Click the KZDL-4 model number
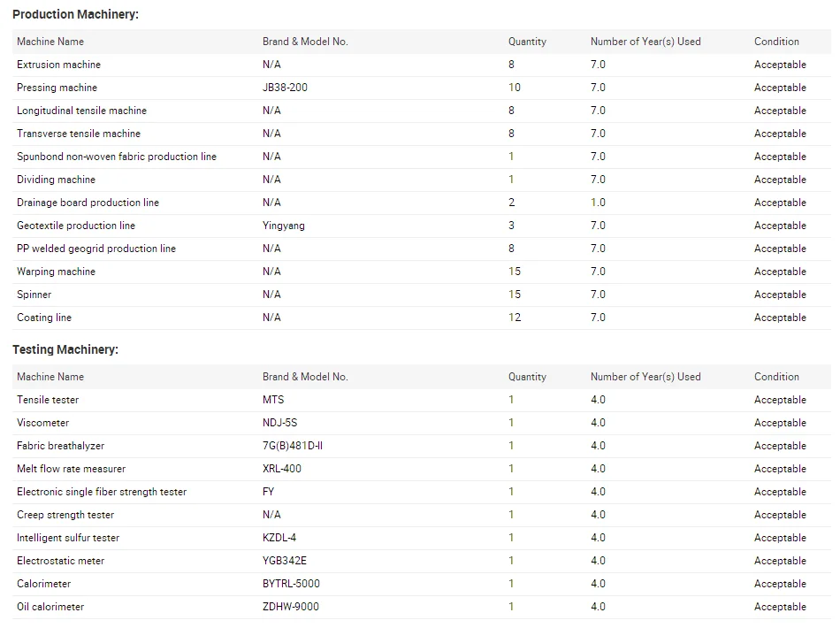Viewport: 840px width, 628px height. [279, 538]
